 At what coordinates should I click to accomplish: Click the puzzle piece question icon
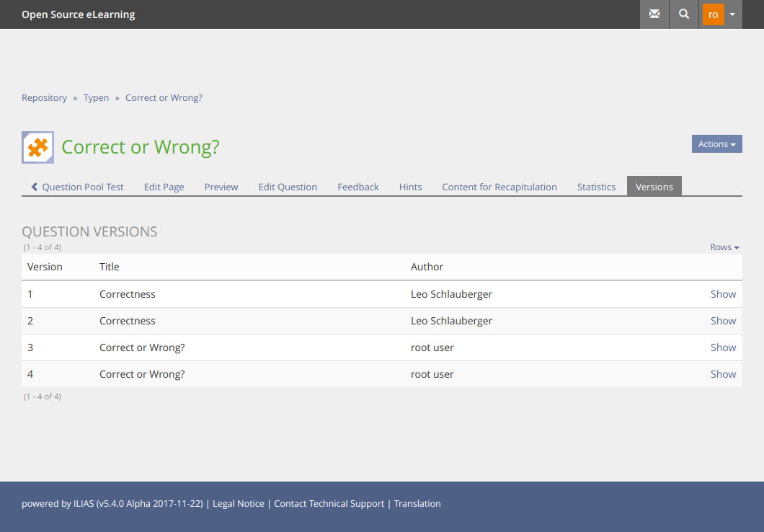(37, 147)
